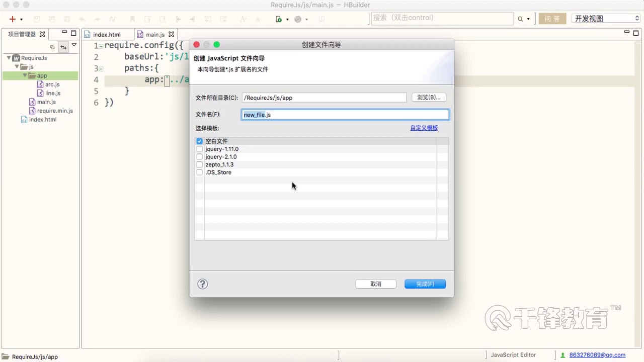Image resolution: width=644 pixels, height=362 pixels.
Task: Click the larger font A+ toolbar icon
Action: coord(243,19)
